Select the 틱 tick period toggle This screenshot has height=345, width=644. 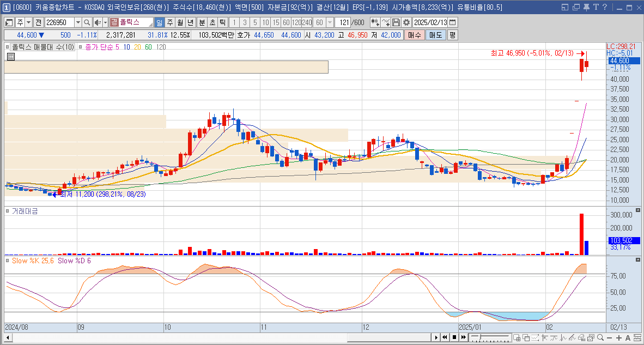point(222,22)
